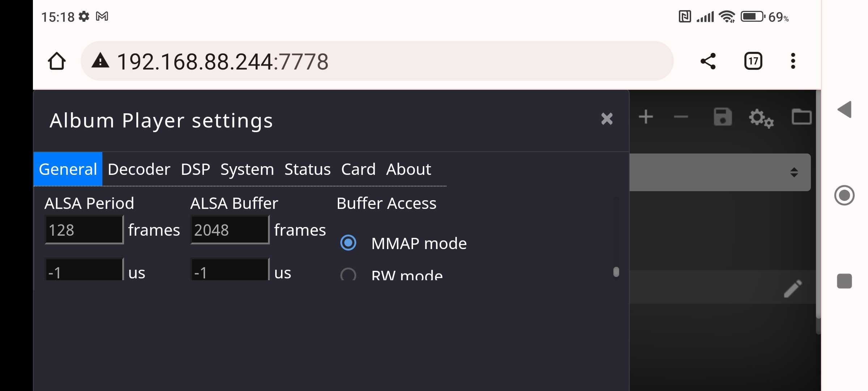Open the Status tab
Image resolution: width=868 pixels, height=391 pixels.
pyautogui.click(x=307, y=169)
